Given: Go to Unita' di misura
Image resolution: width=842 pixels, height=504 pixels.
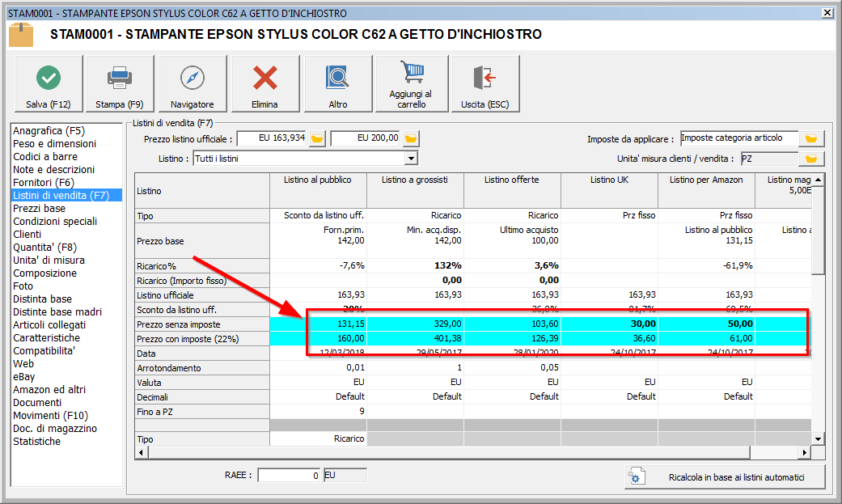Looking at the screenshot, I should [49, 260].
